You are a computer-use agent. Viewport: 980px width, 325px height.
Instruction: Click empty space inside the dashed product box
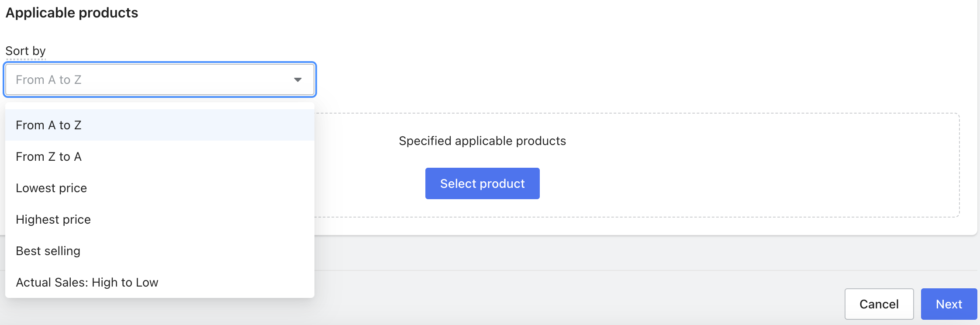click(x=742, y=175)
